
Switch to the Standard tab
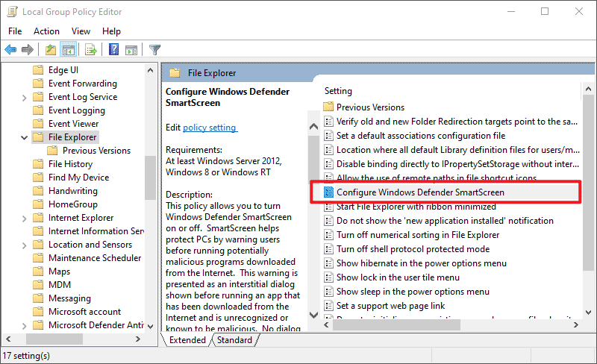(x=234, y=340)
